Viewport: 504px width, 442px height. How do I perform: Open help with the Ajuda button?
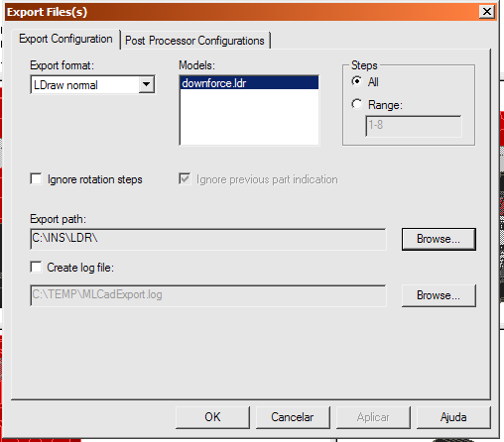coord(453,417)
